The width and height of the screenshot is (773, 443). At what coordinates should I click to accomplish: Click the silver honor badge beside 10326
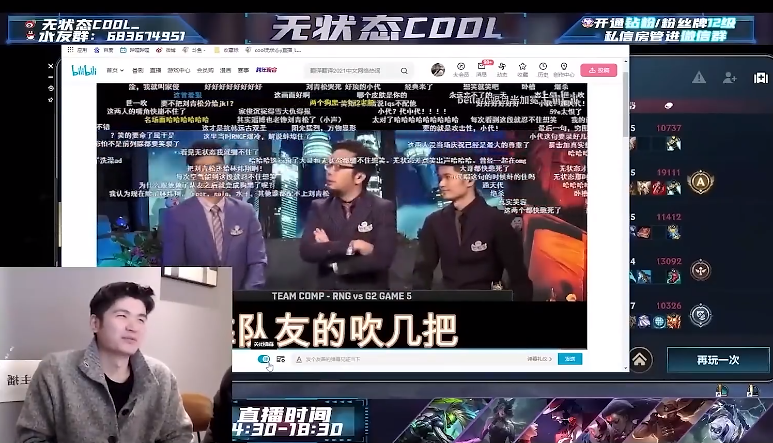(x=701, y=315)
